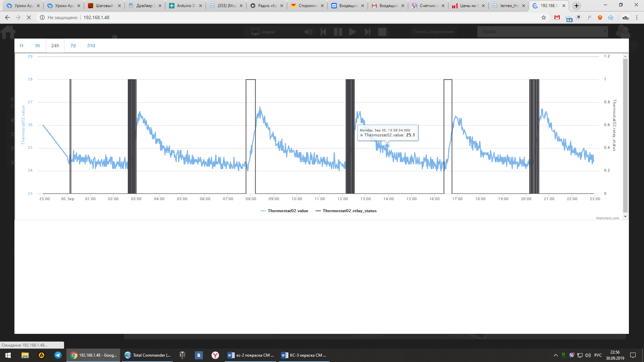Open the Gigabit dropdown on the right

coord(542,32)
